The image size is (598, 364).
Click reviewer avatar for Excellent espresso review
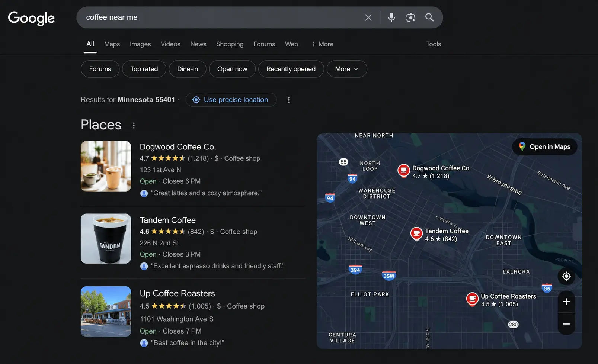coord(144,266)
